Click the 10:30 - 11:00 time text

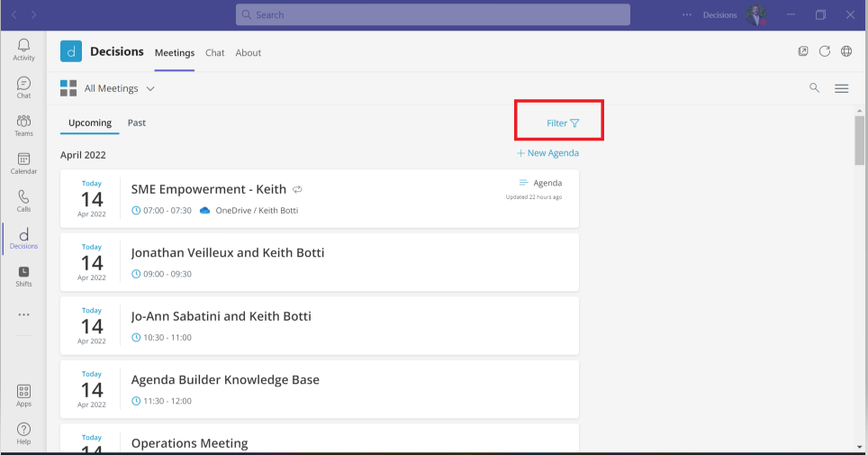tap(167, 338)
